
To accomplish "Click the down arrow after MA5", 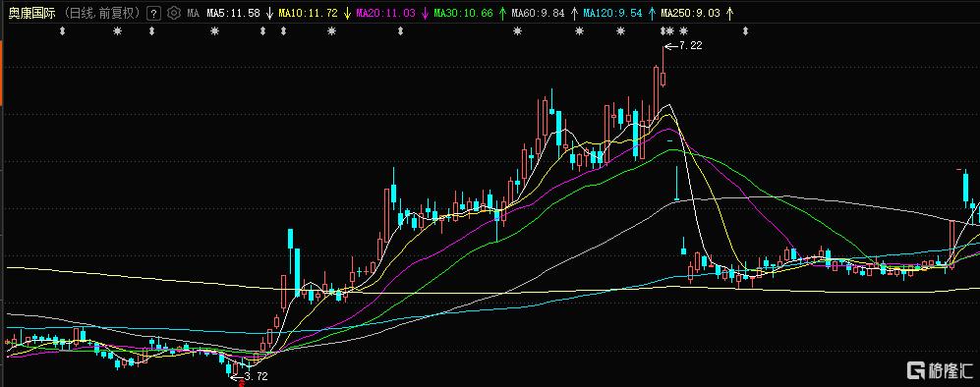I will pos(269,13).
